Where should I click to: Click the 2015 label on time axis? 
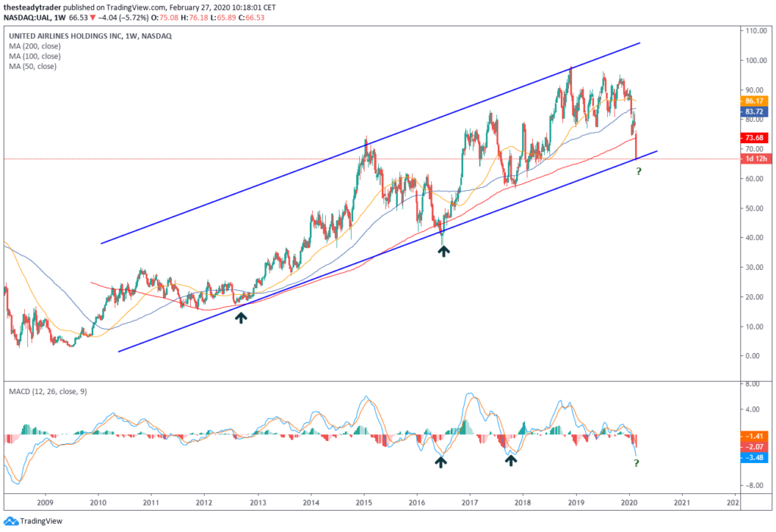(x=364, y=502)
